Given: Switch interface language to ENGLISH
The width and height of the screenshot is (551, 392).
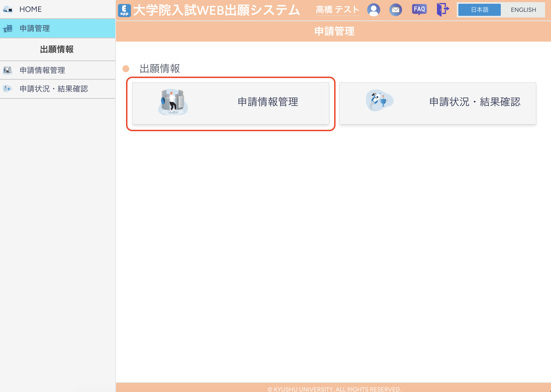Looking at the screenshot, I should pos(523,10).
